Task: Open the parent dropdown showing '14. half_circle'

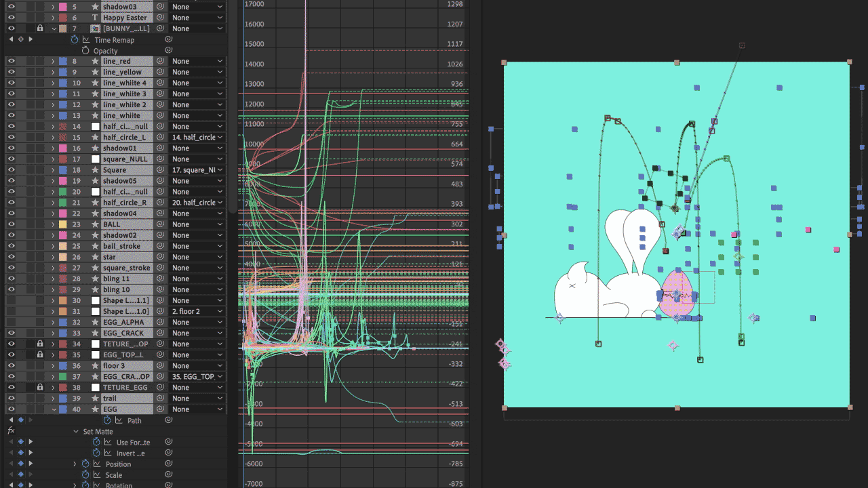Action: [197, 137]
